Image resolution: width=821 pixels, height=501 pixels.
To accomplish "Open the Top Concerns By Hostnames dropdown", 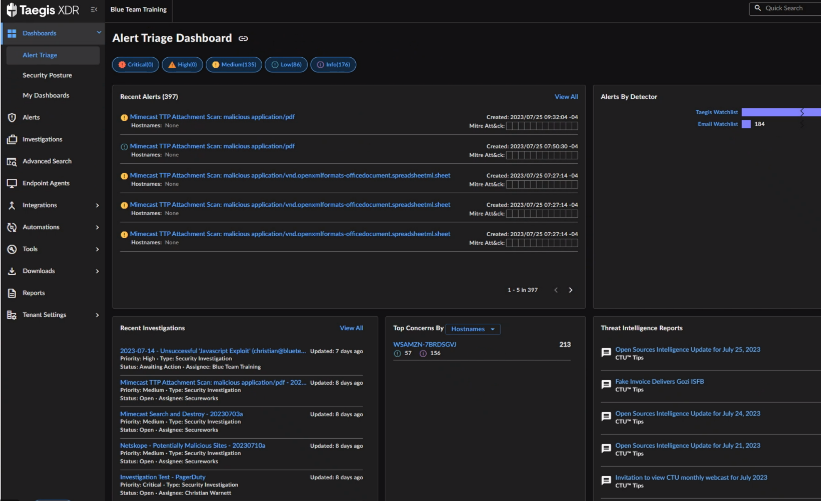I will pos(474,328).
